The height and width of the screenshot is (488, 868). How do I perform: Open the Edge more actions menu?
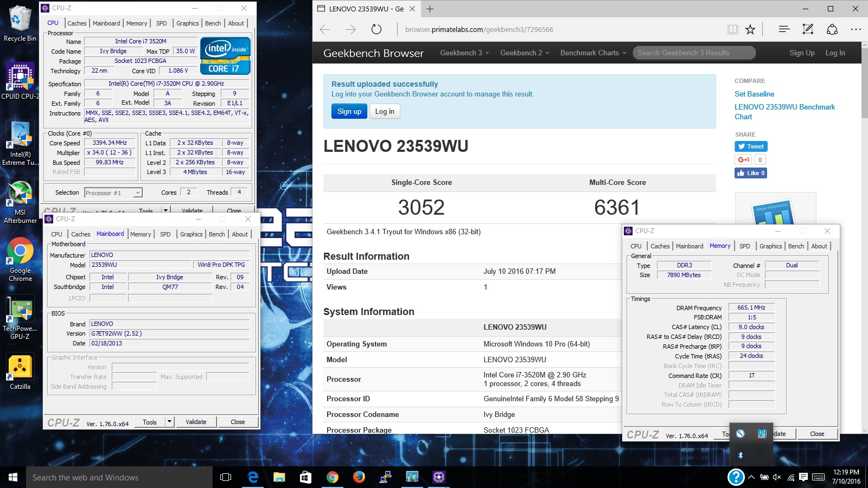coord(856,29)
